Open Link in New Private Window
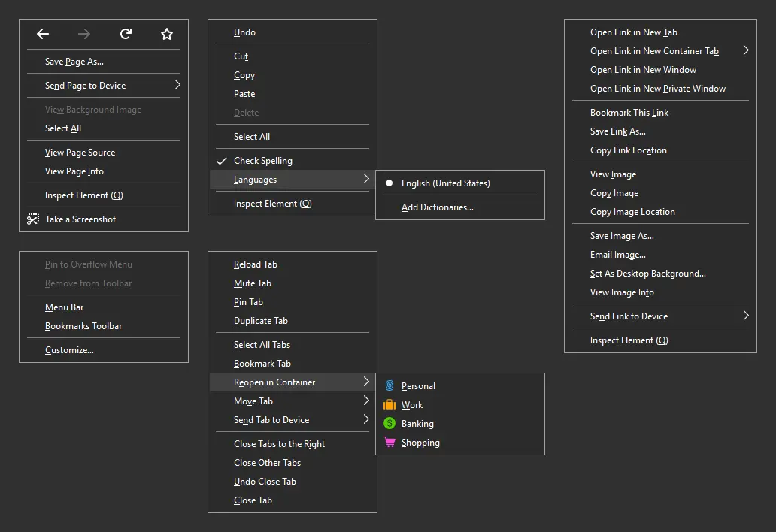 click(x=657, y=88)
